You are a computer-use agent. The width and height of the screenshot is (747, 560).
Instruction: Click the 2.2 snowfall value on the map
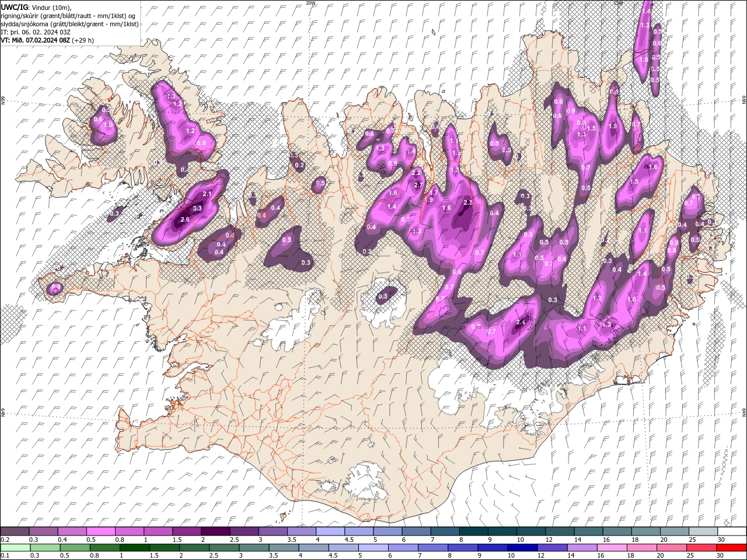[417, 173]
